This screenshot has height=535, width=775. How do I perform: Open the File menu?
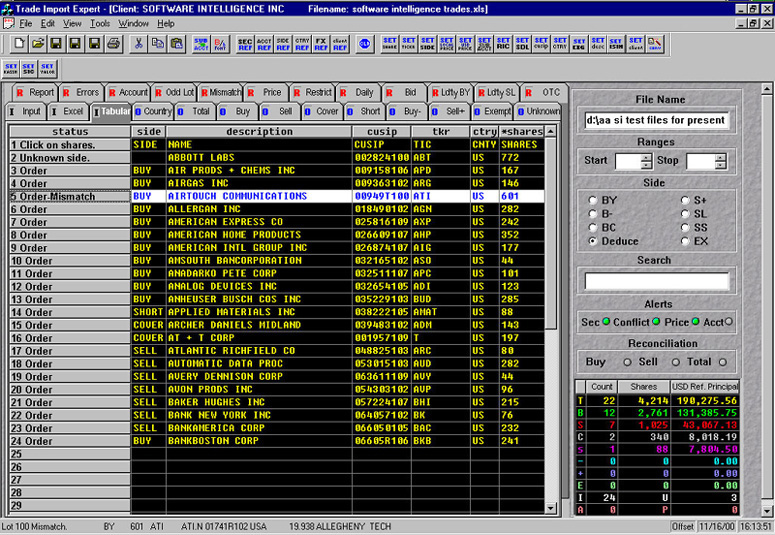coord(26,23)
